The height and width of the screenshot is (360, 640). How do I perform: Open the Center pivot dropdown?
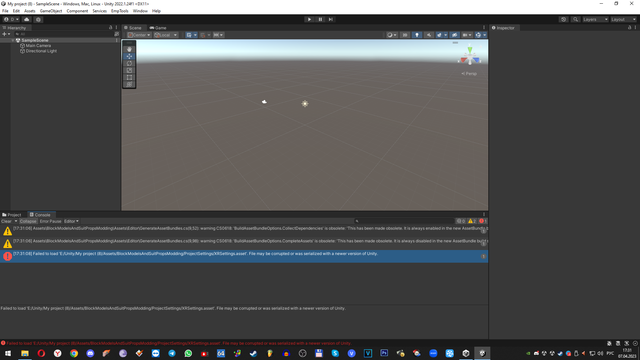(139, 35)
